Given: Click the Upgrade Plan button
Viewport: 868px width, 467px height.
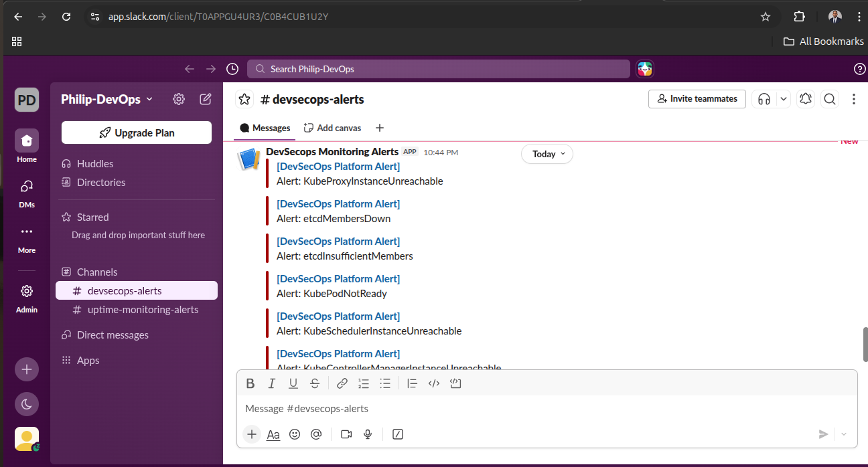Looking at the screenshot, I should (137, 132).
